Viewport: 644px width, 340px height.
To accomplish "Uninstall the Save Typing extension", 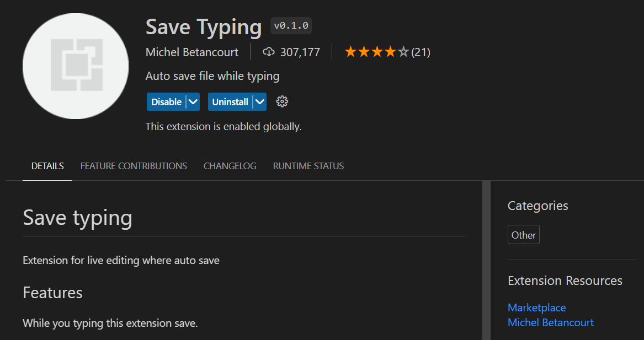I will (x=230, y=101).
